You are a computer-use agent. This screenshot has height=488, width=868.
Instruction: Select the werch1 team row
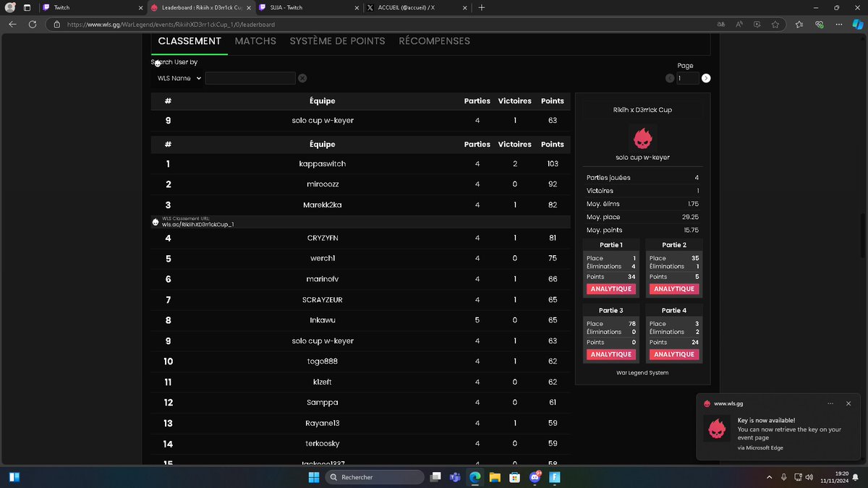coord(361,258)
